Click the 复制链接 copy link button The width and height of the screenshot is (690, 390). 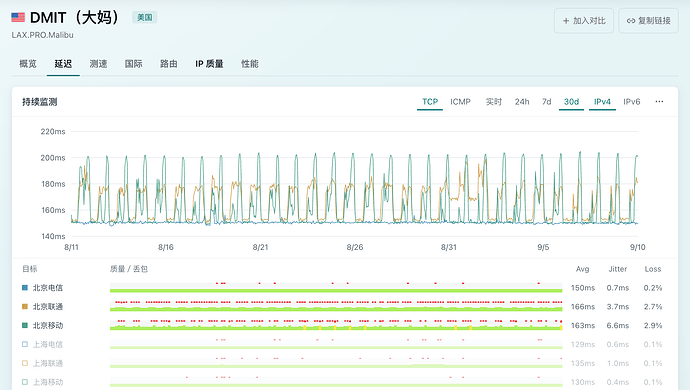click(x=649, y=21)
